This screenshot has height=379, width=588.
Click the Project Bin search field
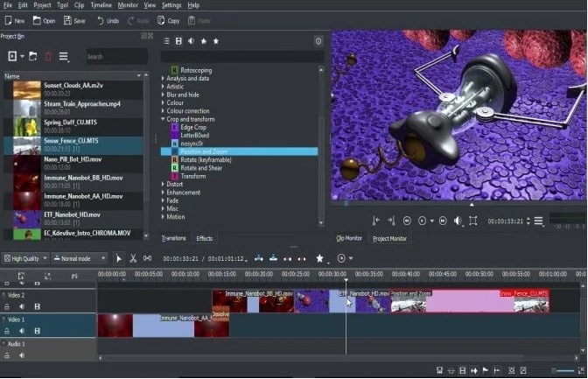(x=116, y=57)
